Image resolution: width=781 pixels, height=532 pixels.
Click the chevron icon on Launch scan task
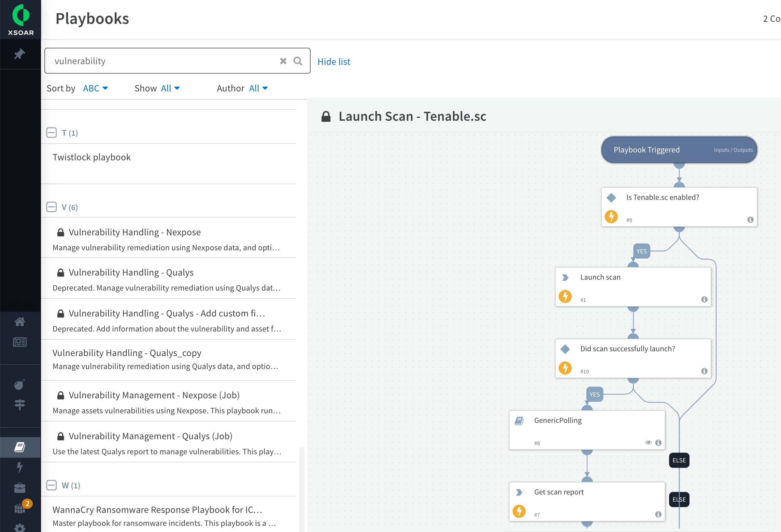[x=565, y=278]
